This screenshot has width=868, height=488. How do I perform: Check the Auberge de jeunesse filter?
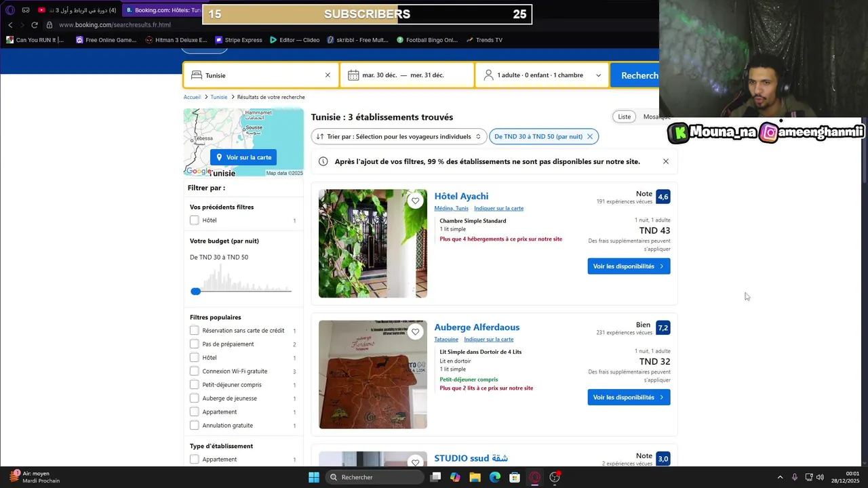pyautogui.click(x=195, y=399)
